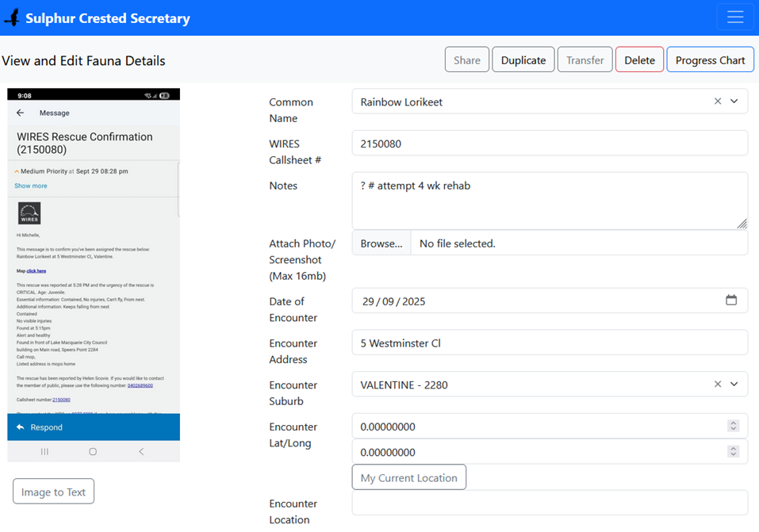Adjust the latitude value stepper

pos(733,427)
